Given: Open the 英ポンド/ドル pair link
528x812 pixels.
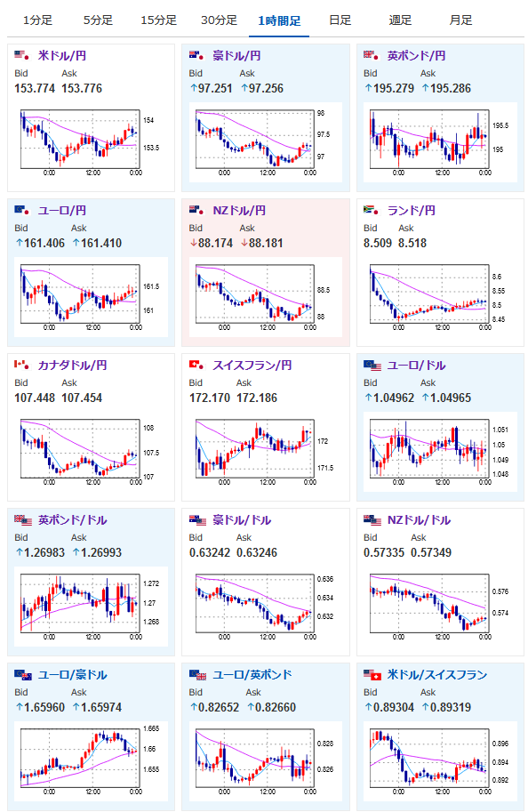Looking at the screenshot, I should (73, 520).
